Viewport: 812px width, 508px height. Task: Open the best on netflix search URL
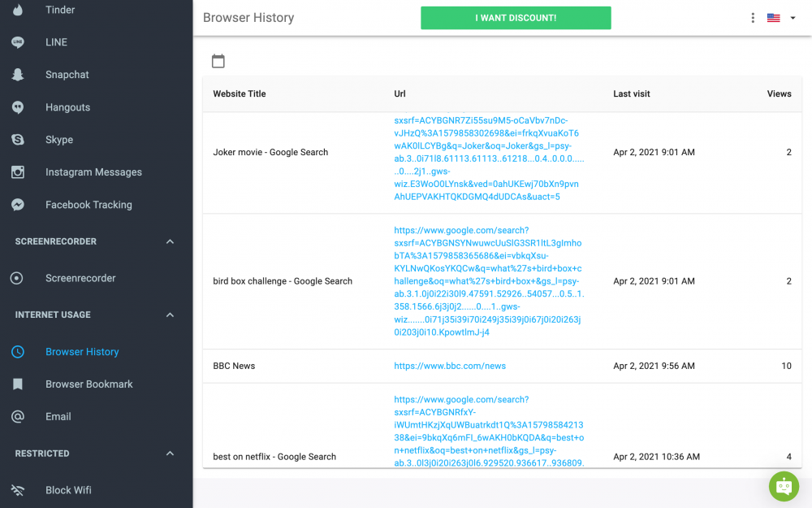[489, 431]
